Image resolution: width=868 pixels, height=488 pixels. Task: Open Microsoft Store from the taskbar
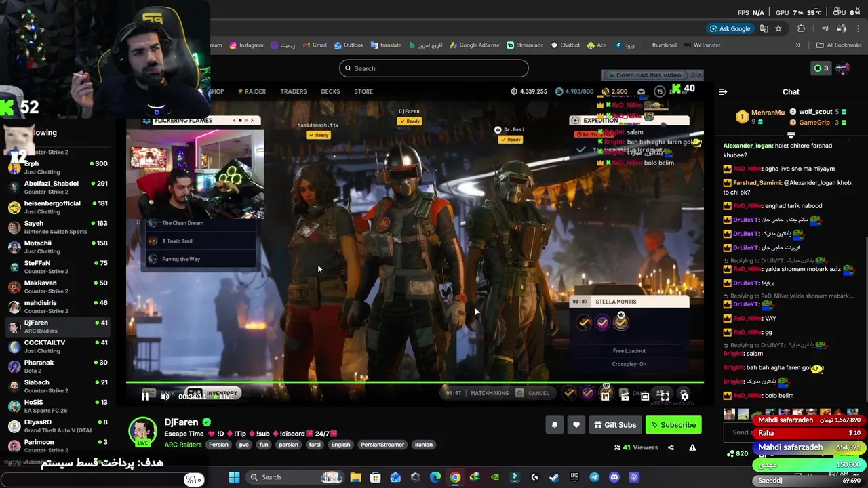pos(375,477)
